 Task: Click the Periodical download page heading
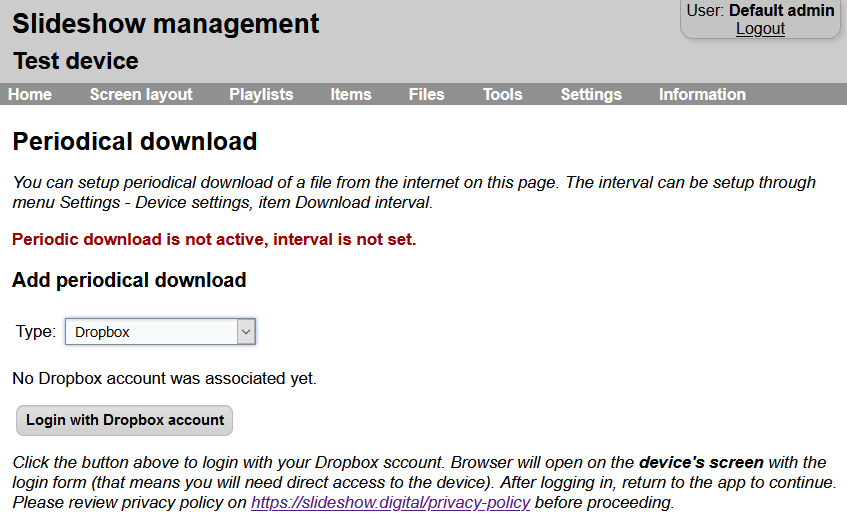tap(135, 142)
